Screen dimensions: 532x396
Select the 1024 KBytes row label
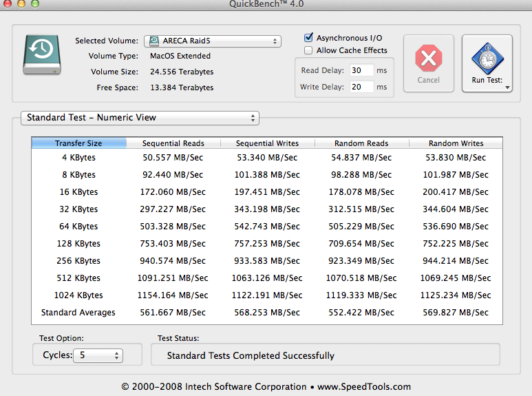(x=78, y=295)
